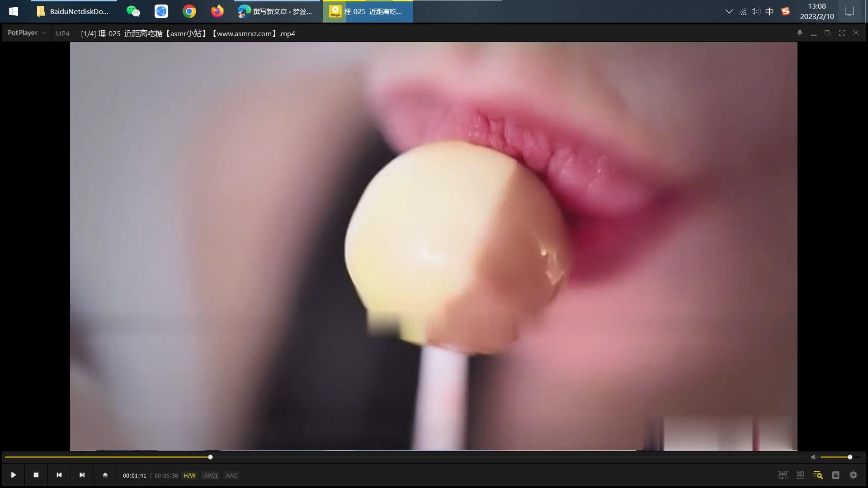Click the Play button in PotPlayer
868x488 pixels.
pos(14,475)
